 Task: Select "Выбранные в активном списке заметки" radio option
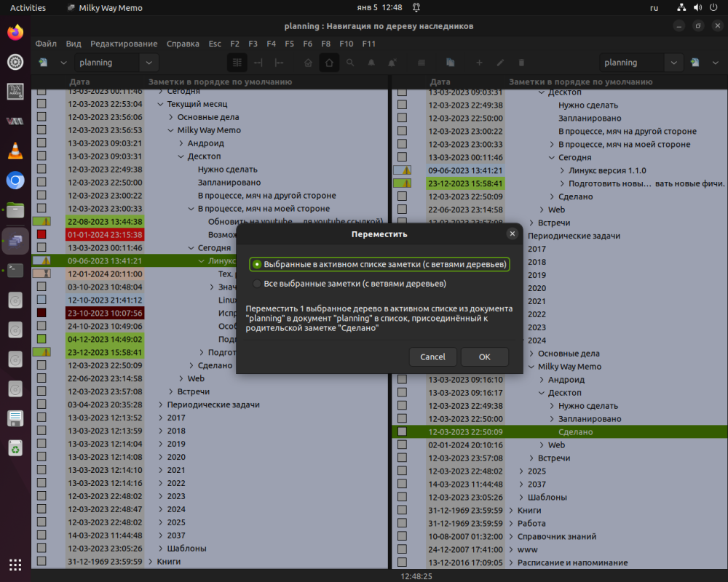tap(257, 264)
